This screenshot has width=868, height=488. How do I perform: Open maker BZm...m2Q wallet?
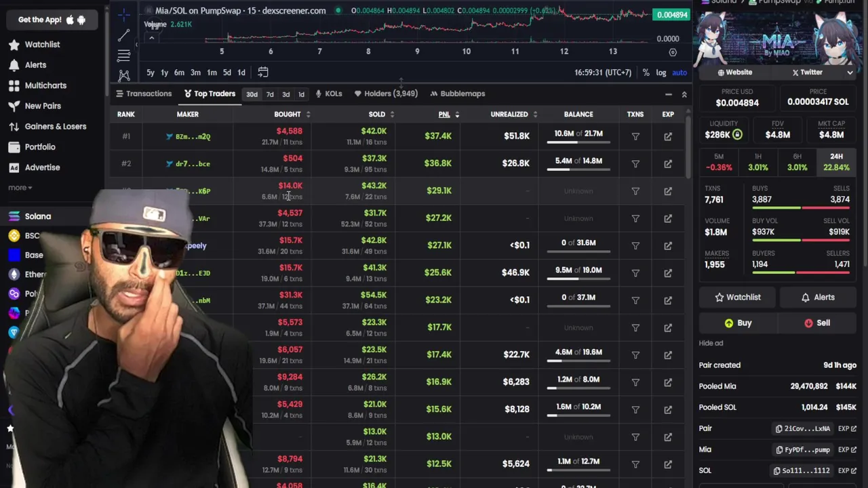point(193,136)
